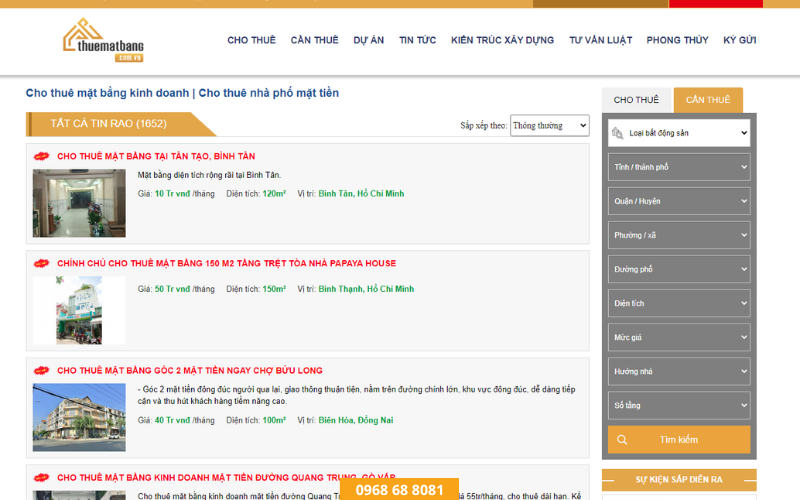Switch to the CHO THUÊ search tab
The image size is (800, 500).
point(636,100)
